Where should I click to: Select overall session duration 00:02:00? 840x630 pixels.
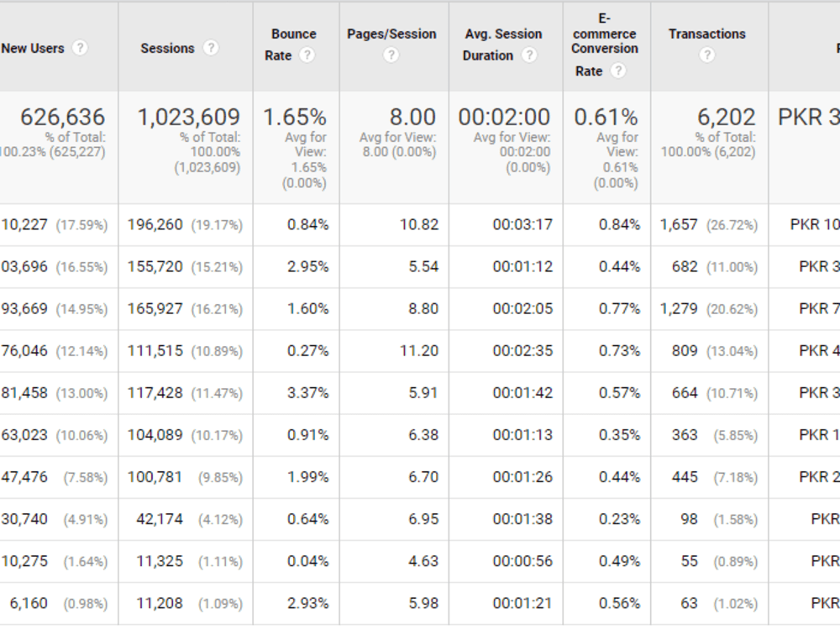(x=504, y=117)
